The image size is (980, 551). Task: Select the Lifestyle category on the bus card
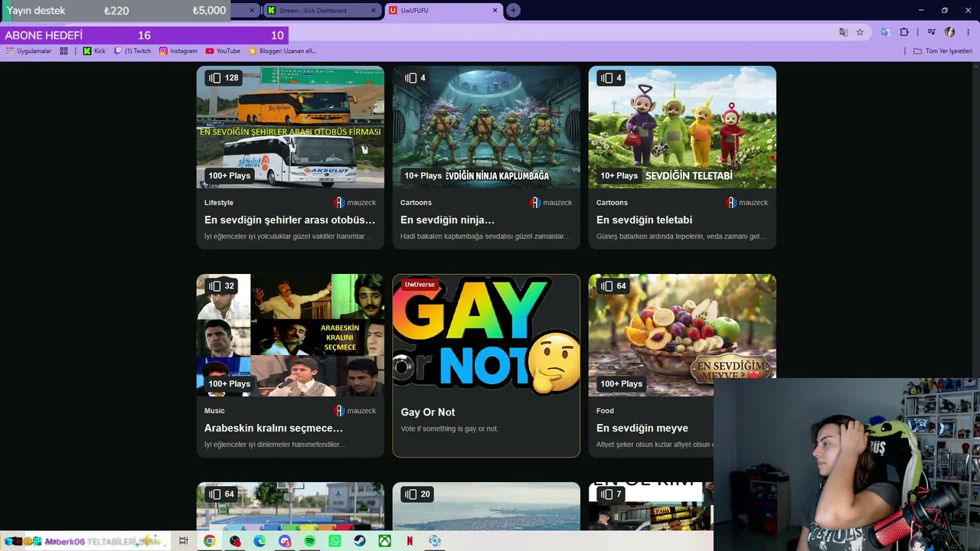[x=219, y=203]
